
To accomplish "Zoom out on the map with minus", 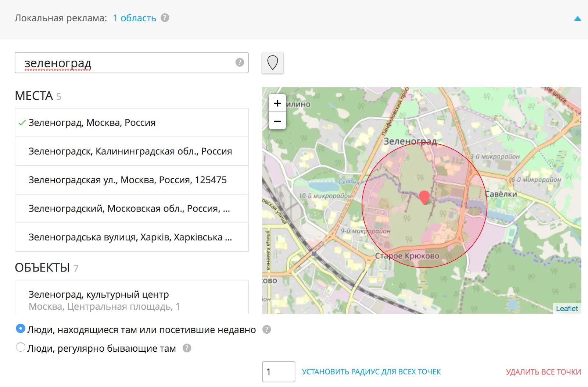I will click(x=277, y=121).
